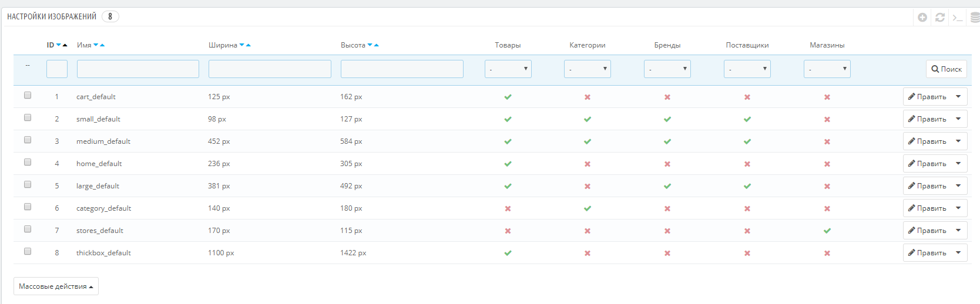
Task: Click the refresh list icon
Action: tap(940, 18)
